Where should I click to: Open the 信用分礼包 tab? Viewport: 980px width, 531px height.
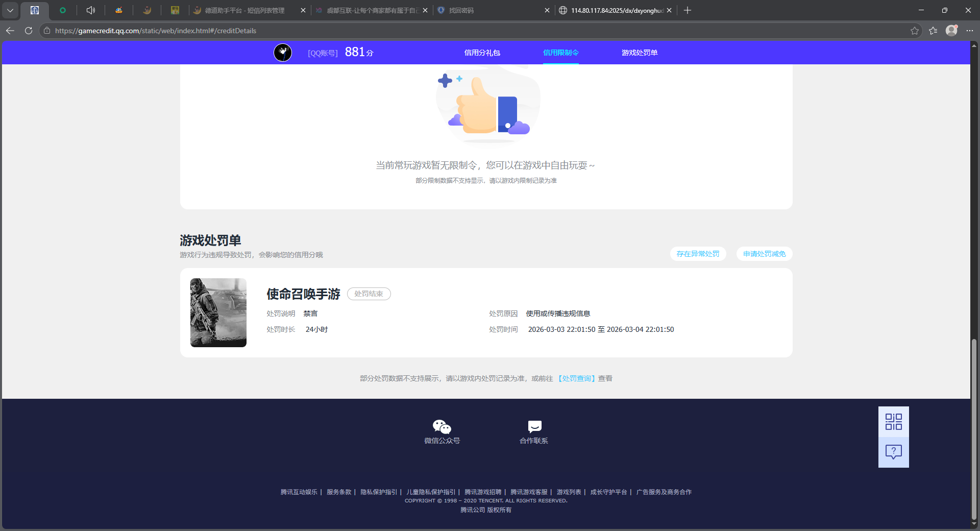click(482, 53)
